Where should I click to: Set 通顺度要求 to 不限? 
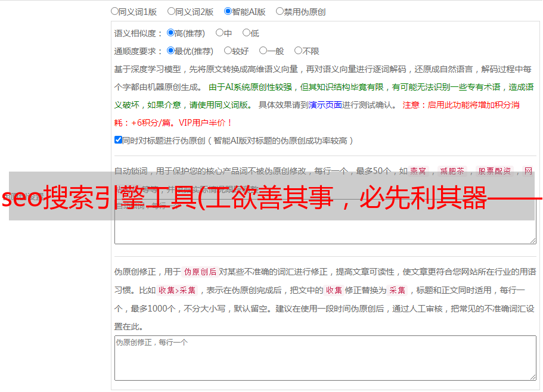point(298,51)
